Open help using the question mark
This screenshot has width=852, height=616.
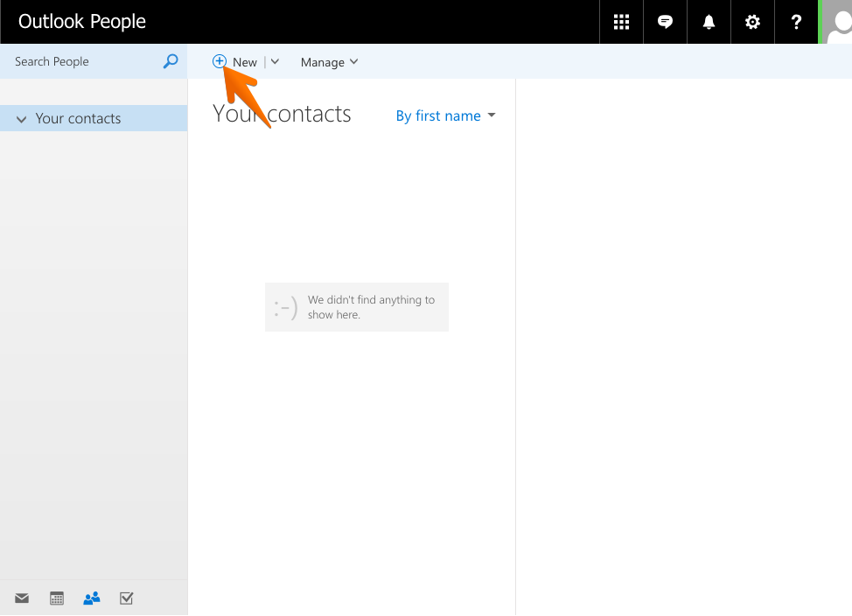(x=796, y=22)
